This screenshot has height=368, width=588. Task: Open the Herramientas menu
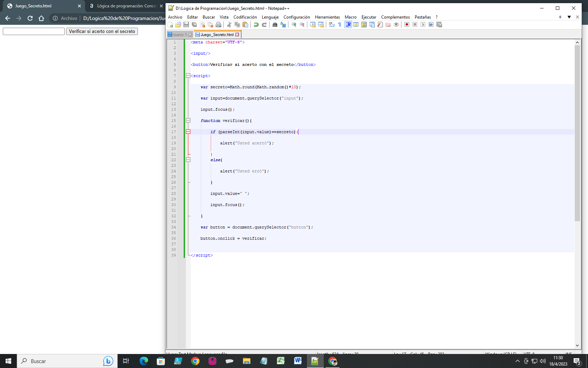pos(327,17)
